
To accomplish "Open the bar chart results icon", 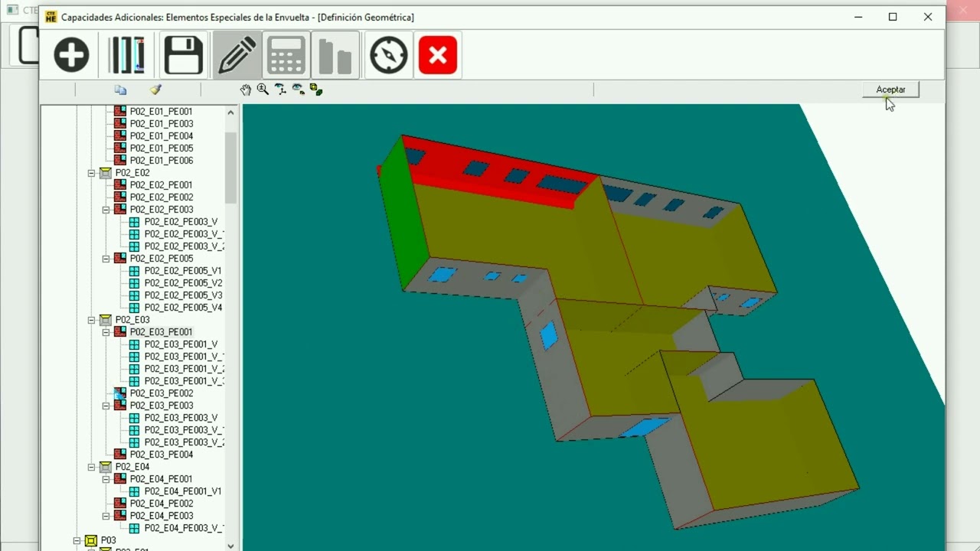I will coord(335,55).
